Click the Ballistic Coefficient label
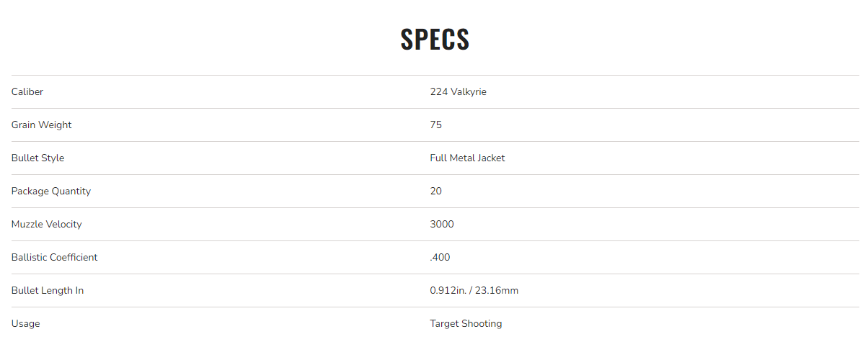 [54, 257]
